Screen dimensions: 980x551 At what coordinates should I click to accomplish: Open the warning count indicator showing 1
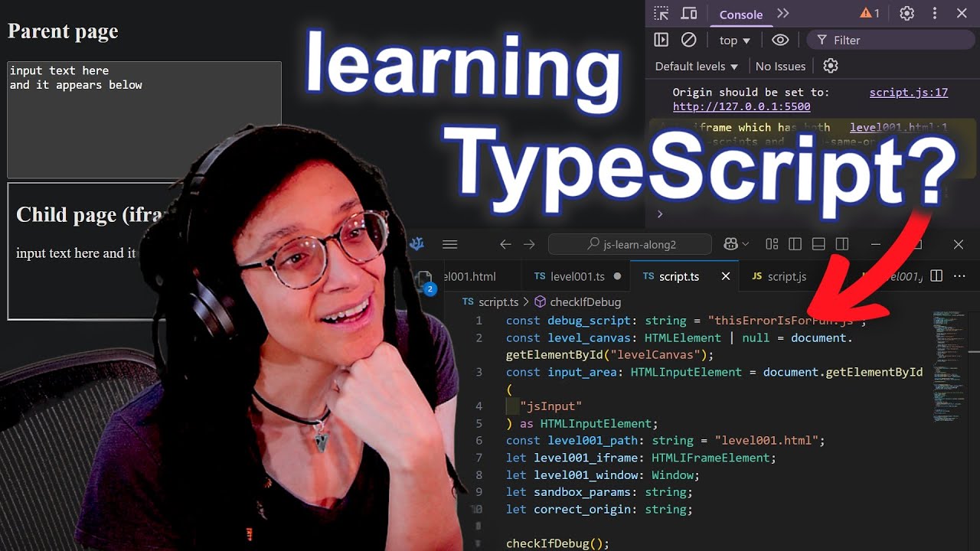click(870, 13)
